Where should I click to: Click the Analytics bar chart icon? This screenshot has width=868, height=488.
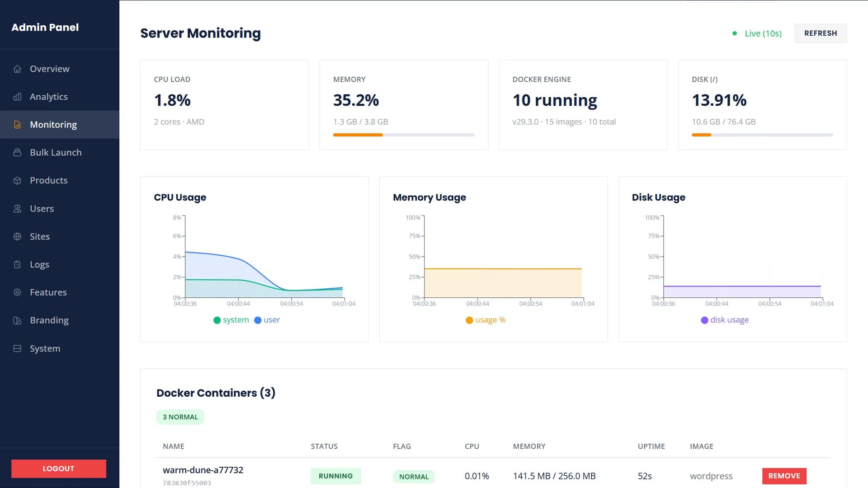click(x=17, y=97)
